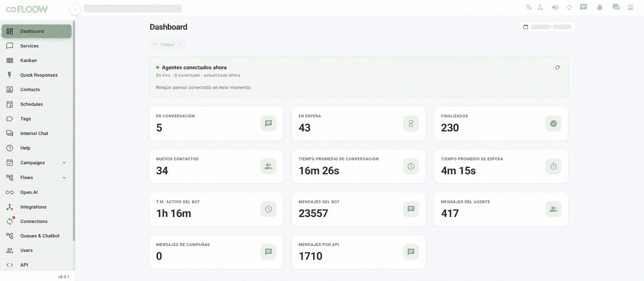Viewport: 644px width, 281px height.
Task: Click the Mensajes del Agente people icon
Action: [553, 209]
